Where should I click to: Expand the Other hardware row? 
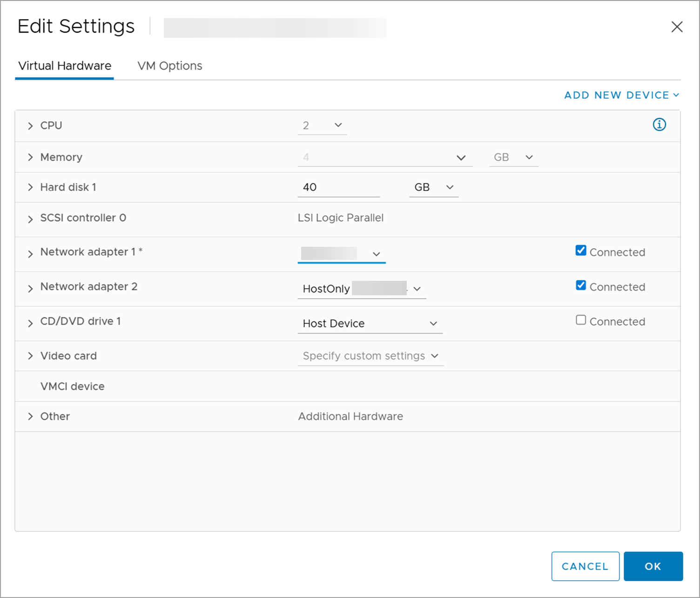pyautogui.click(x=30, y=416)
